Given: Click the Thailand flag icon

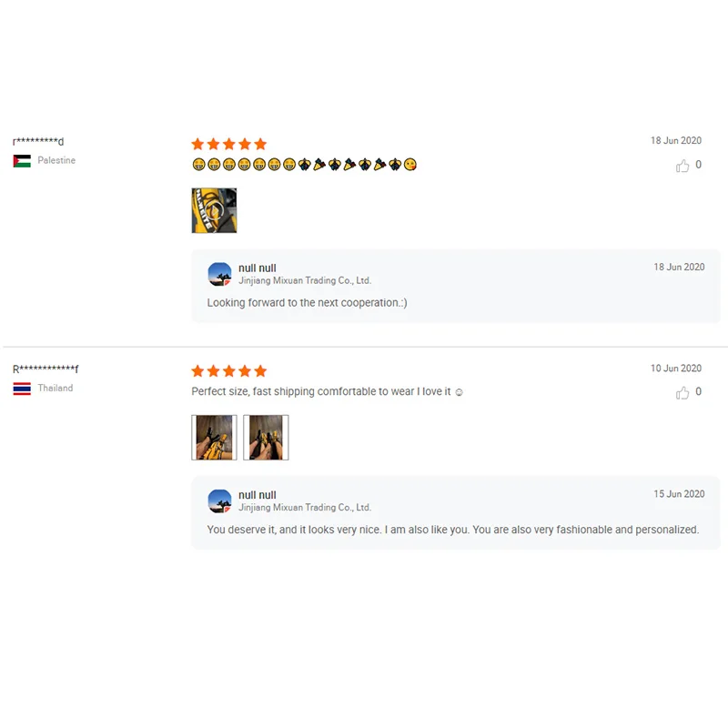Looking at the screenshot, I should 22,389.
